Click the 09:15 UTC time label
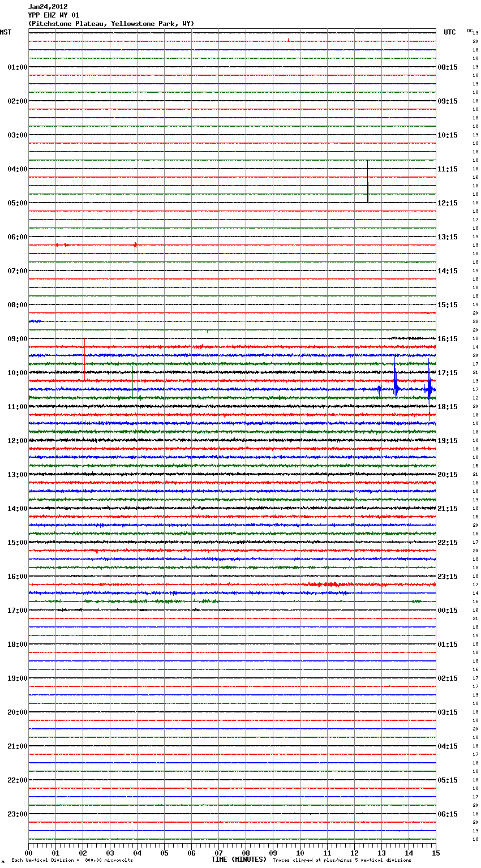The image size is (481, 868). pyautogui.click(x=448, y=101)
